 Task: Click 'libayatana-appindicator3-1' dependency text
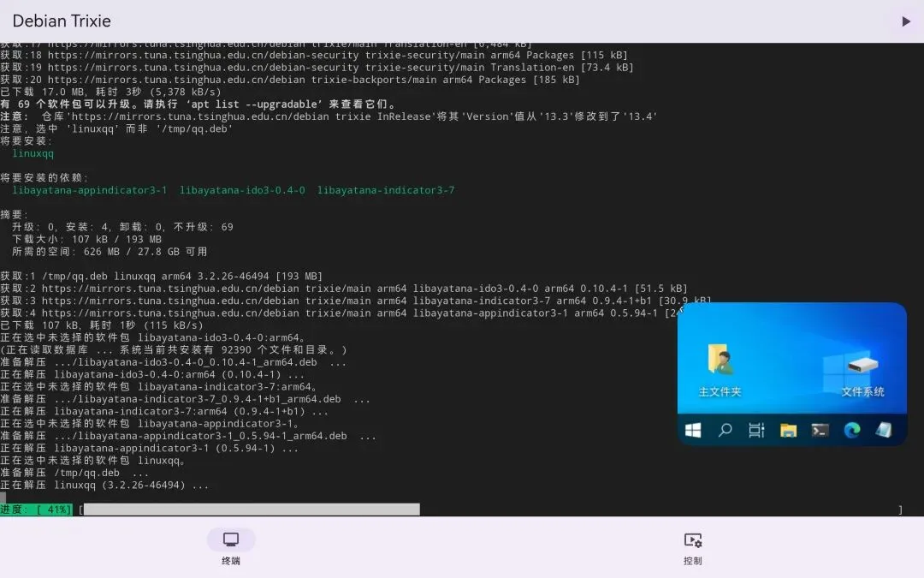[x=90, y=190]
